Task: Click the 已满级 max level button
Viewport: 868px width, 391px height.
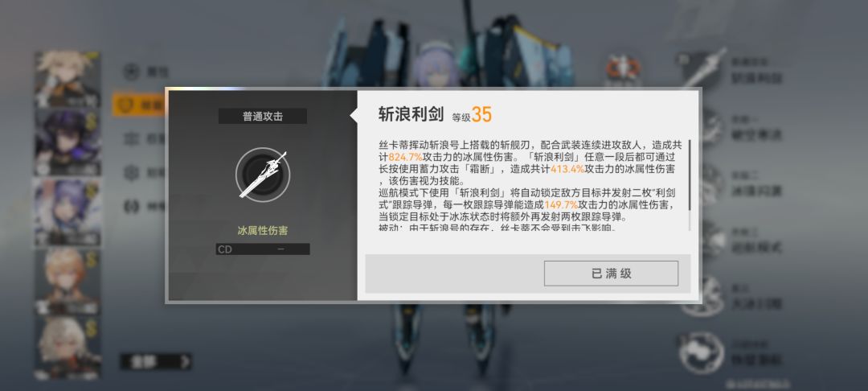Action: [611, 274]
